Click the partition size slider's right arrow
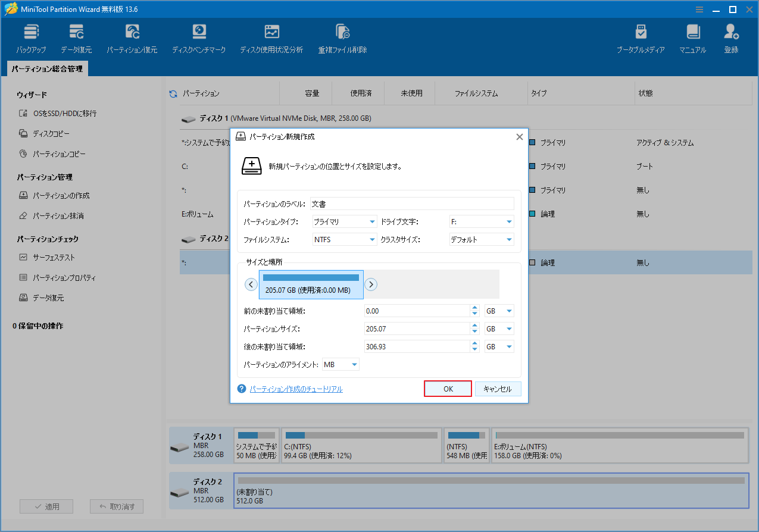Viewport: 759px width, 532px height. [x=371, y=284]
